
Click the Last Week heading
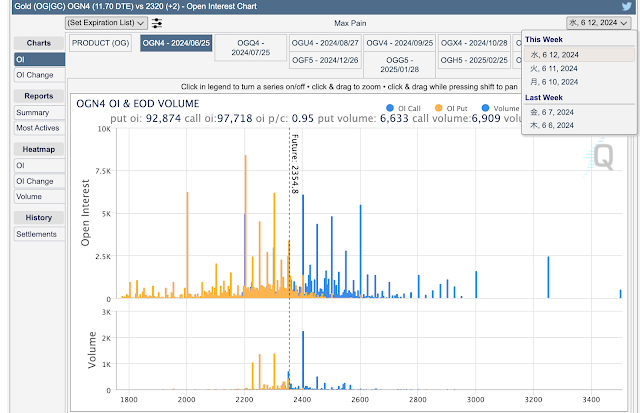click(544, 98)
